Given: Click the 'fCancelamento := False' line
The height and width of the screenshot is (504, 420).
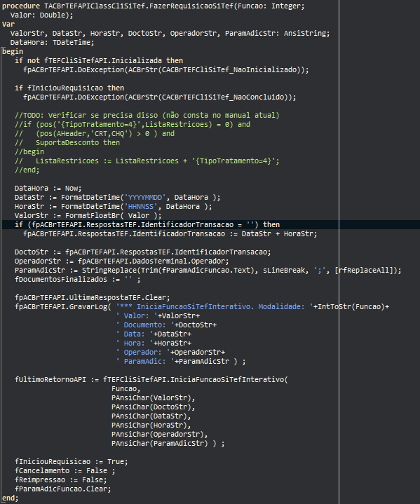Looking at the screenshot, I should pos(65,470).
